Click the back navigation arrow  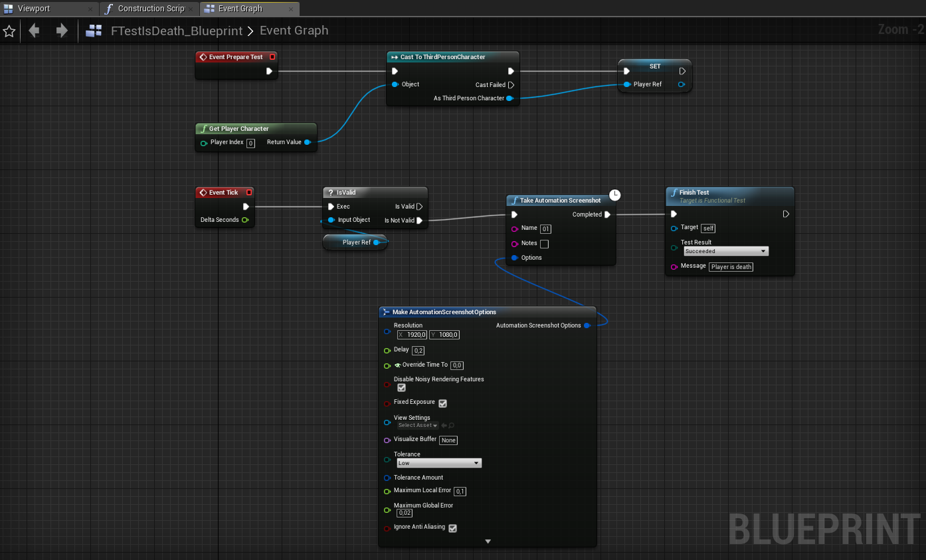[x=34, y=31]
